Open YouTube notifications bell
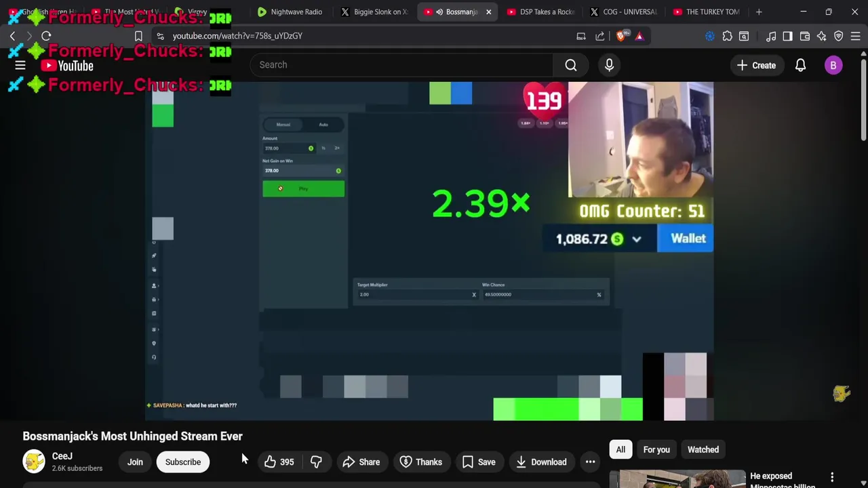 pos(800,65)
